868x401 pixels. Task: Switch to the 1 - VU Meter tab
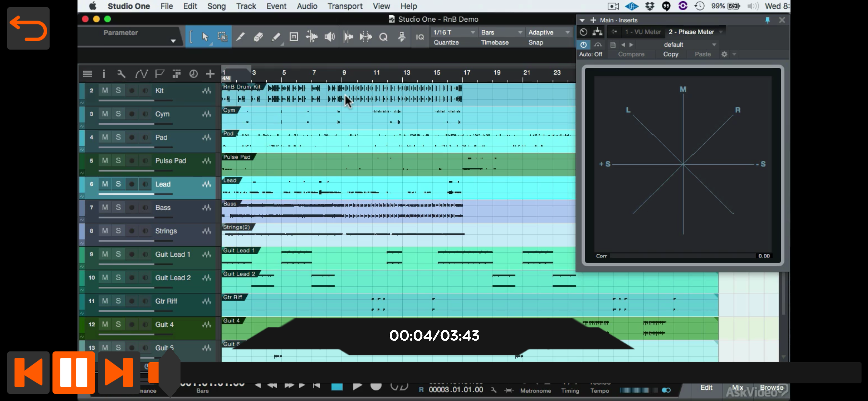click(643, 32)
